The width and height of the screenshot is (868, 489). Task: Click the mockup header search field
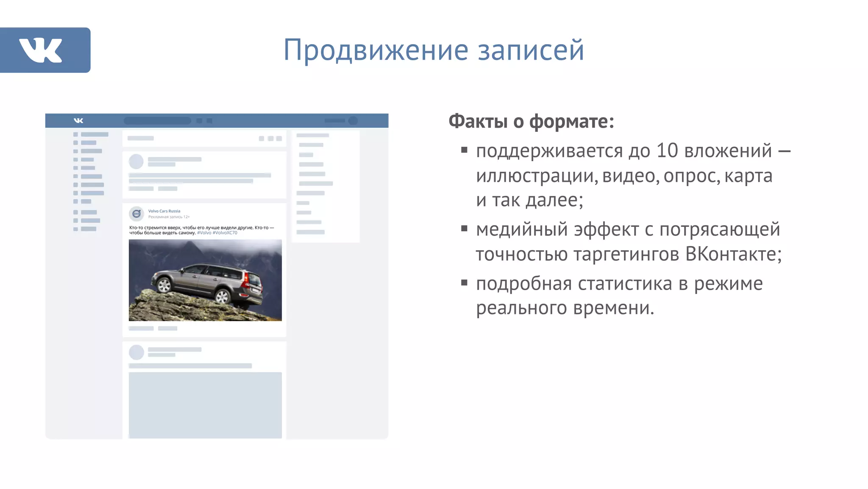[157, 121]
